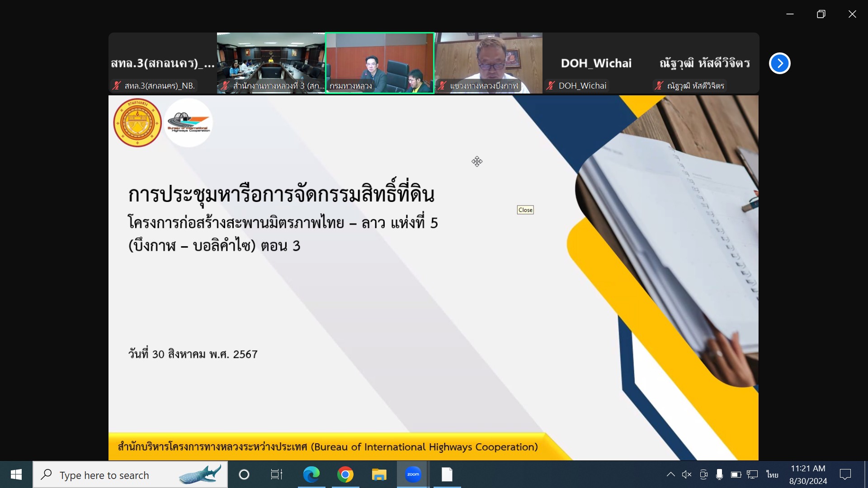Open Microsoft Edge from taskbar
This screenshot has height=488, width=868.
(311, 474)
